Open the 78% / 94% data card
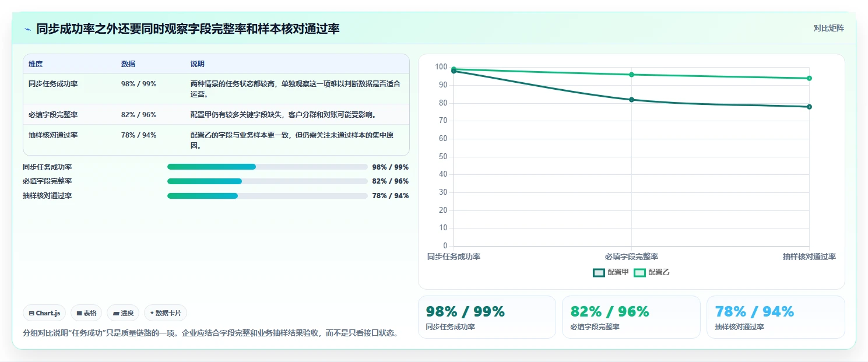 776,317
